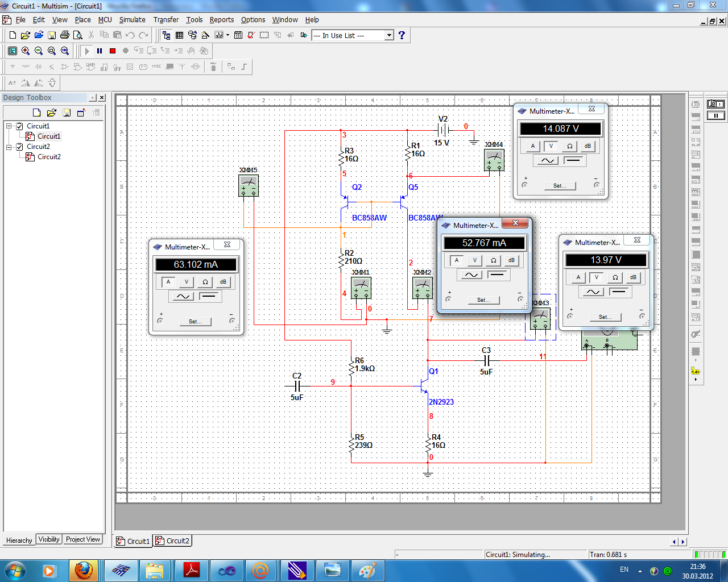Select AC signal mode on 52.767 mA multimeter
This screenshot has height=582, width=728.
pos(471,275)
